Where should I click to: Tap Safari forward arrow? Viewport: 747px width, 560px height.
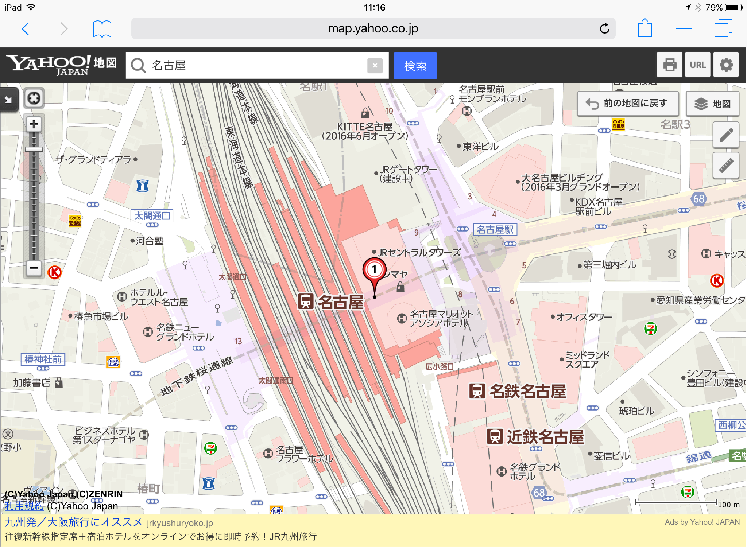pos(63,28)
